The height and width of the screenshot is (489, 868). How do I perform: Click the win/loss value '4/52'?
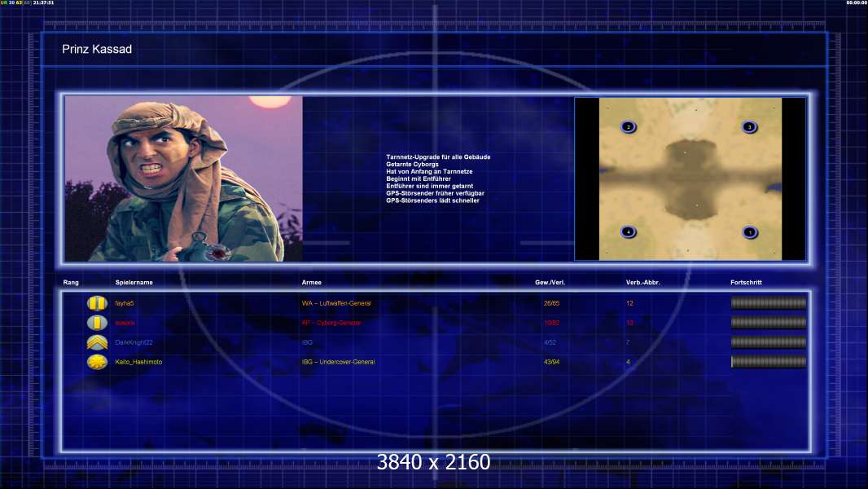click(x=550, y=342)
